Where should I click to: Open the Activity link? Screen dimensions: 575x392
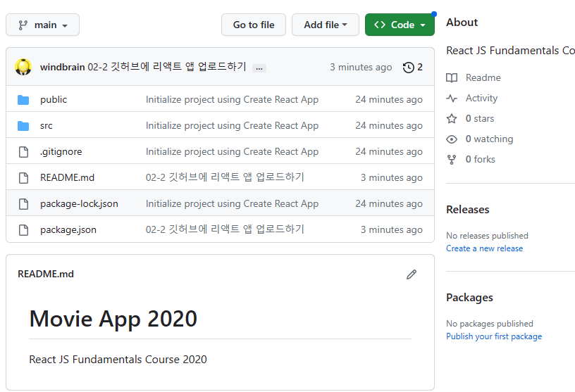point(481,99)
